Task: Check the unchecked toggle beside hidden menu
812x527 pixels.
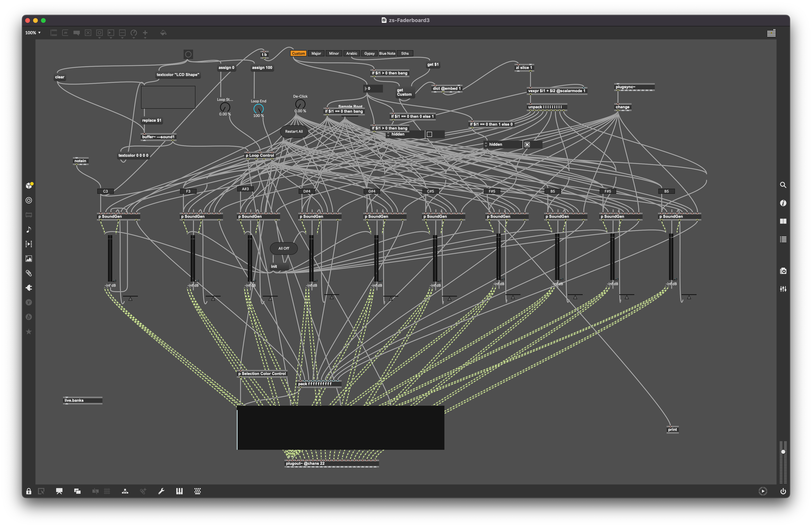Action: pos(429,134)
